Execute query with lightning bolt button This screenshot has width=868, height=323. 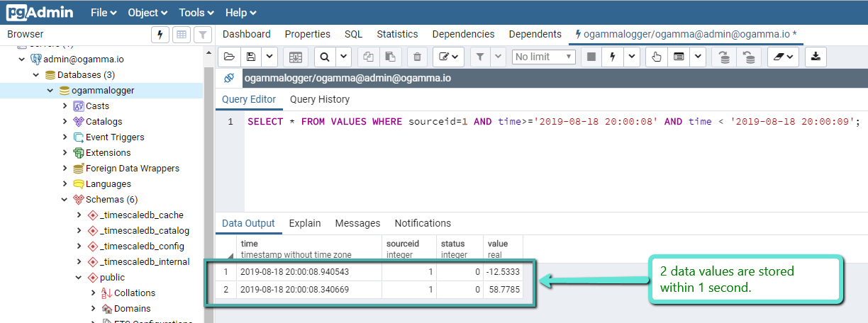[x=611, y=57]
